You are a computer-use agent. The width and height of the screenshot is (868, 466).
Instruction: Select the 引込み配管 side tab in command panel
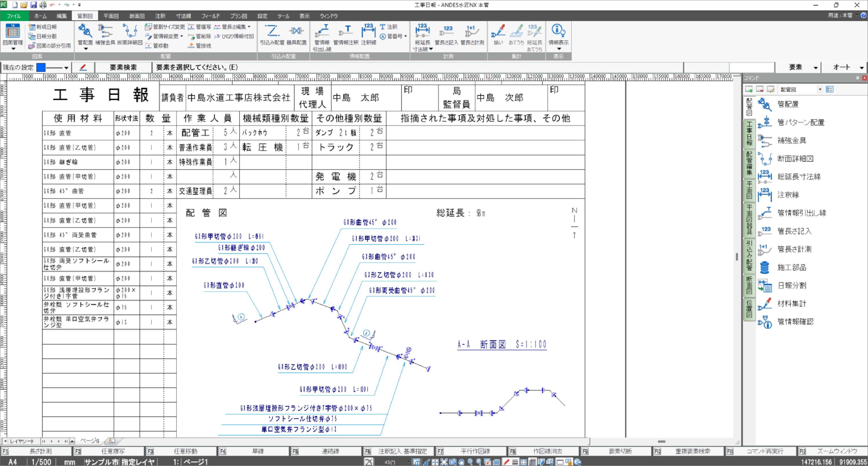[749, 256]
